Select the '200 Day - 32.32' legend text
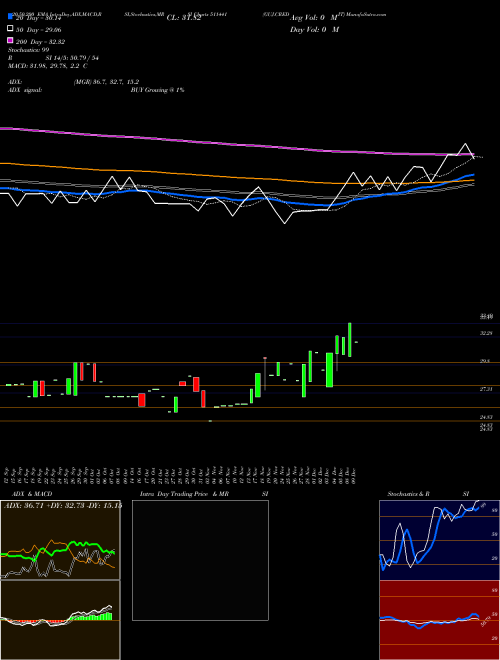 (40, 42)
